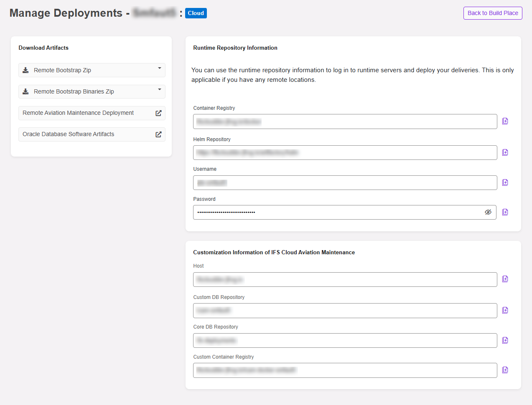This screenshot has width=532, height=405.
Task: Click external-link icon for Remote Aviation Maintenance Deployment
Action: pos(158,113)
